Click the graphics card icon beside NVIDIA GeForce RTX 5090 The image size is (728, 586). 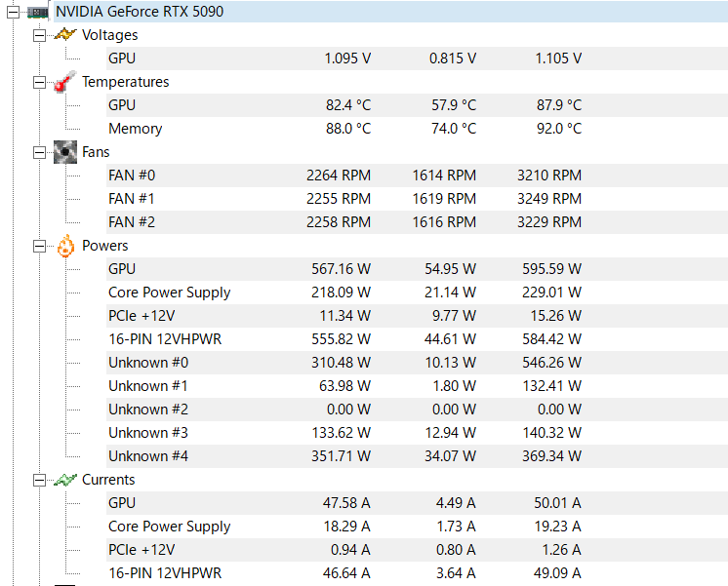click(38, 12)
